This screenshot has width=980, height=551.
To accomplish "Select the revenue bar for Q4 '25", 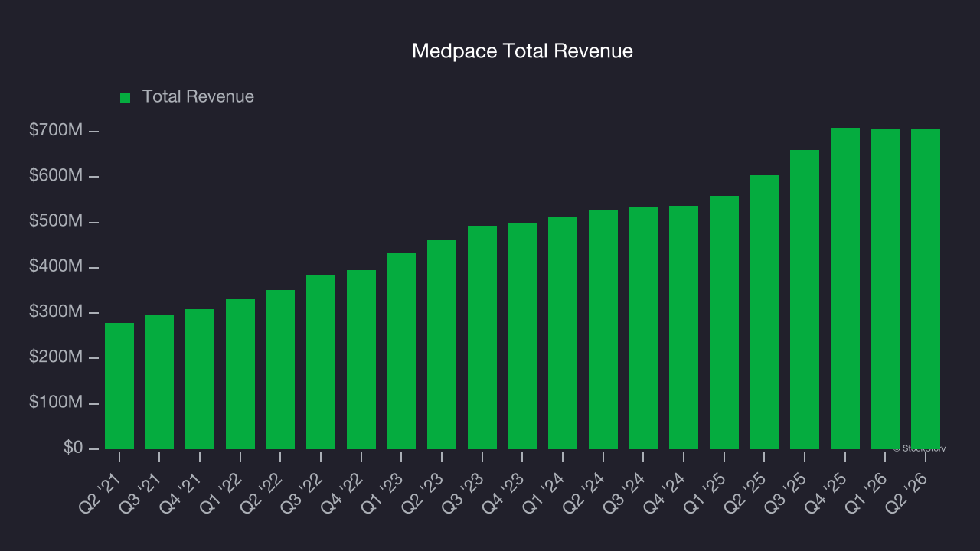I will tap(845, 289).
